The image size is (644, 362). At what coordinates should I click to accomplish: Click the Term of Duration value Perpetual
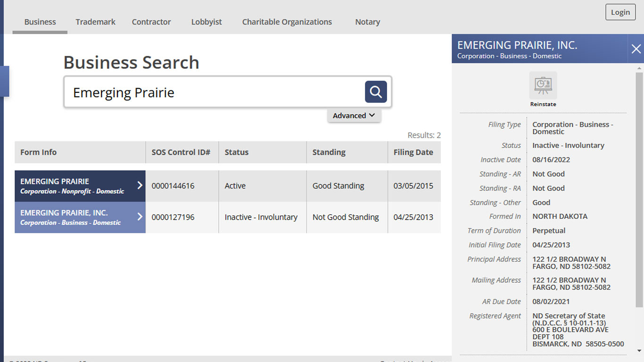click(x=549, y=230)
